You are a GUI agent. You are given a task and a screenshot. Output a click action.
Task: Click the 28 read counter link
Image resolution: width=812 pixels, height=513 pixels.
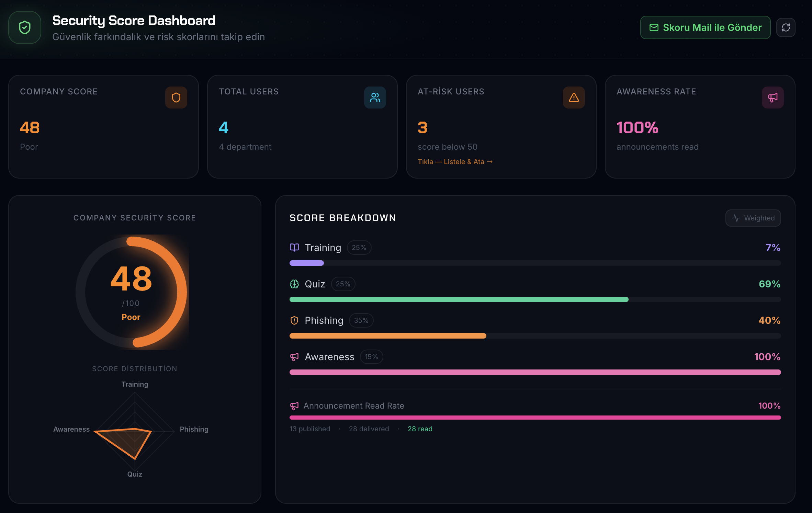(420, 429)
